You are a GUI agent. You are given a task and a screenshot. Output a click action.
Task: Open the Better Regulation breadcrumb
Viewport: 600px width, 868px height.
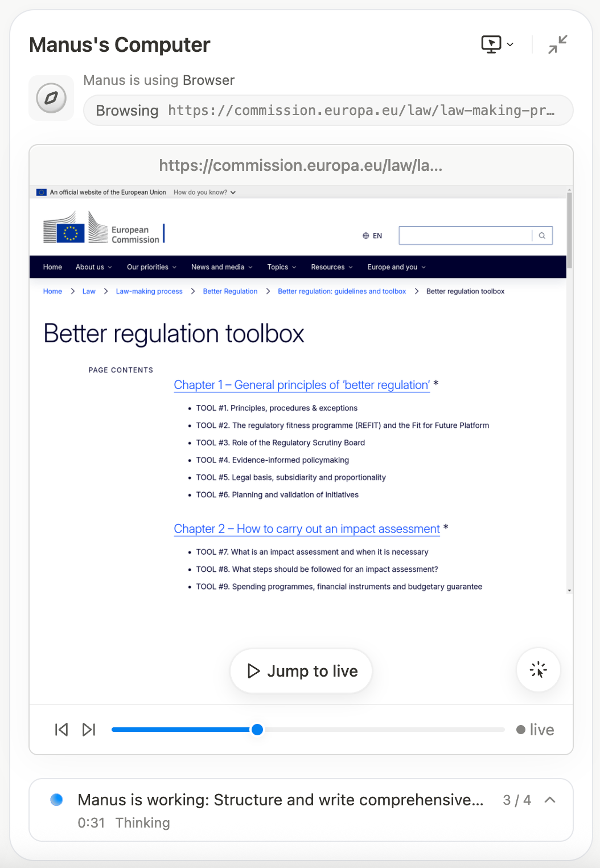click(230, 291)
